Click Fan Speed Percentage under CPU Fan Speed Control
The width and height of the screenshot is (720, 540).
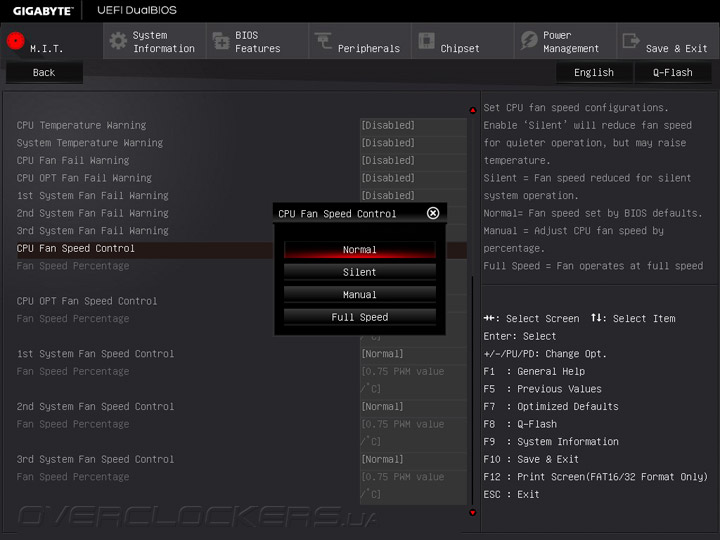pos(73,266)
